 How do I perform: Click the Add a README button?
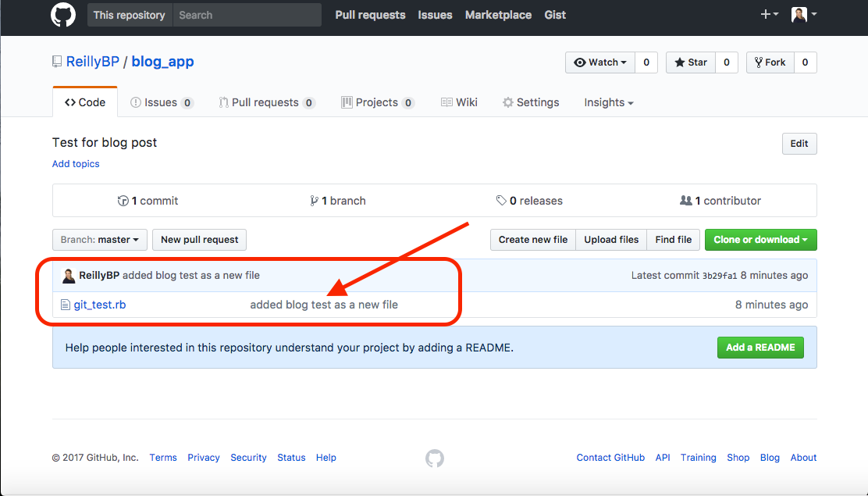tap(760, 347)
